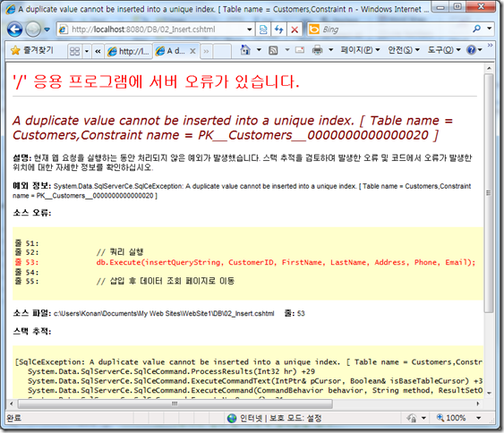The width and height of the screenshot is (504, 433).
Task: Open the Help question mark menu
Action: point(474,50)
